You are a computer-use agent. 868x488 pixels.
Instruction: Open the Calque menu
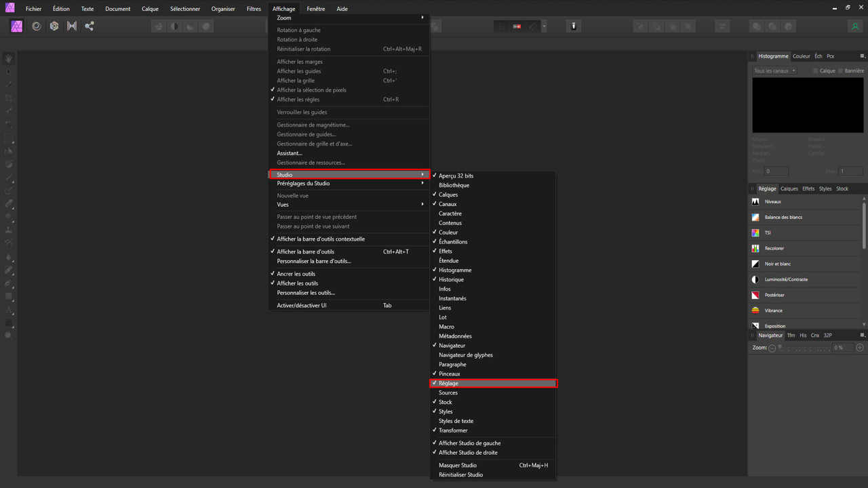(151, 9)
